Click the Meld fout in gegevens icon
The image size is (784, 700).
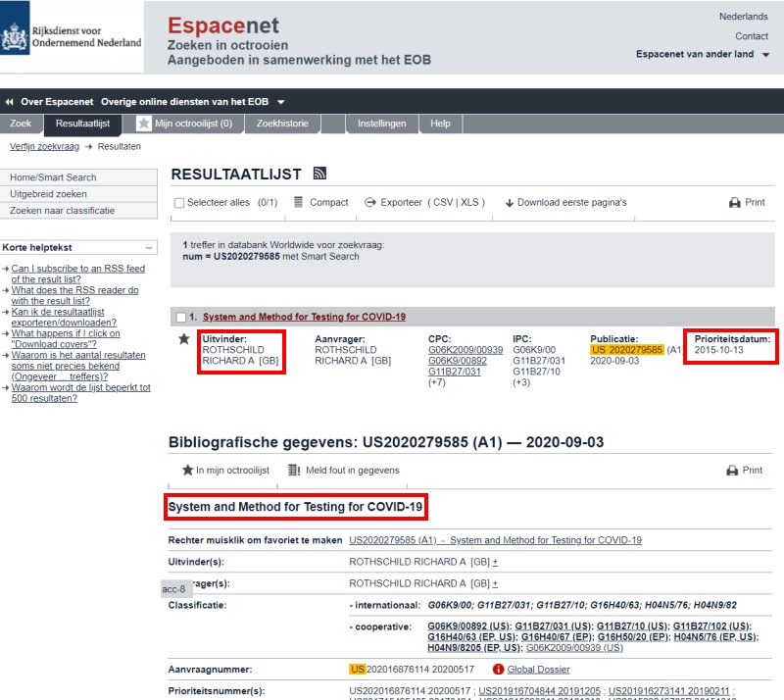pyautogui.click(x=294, y=470)
